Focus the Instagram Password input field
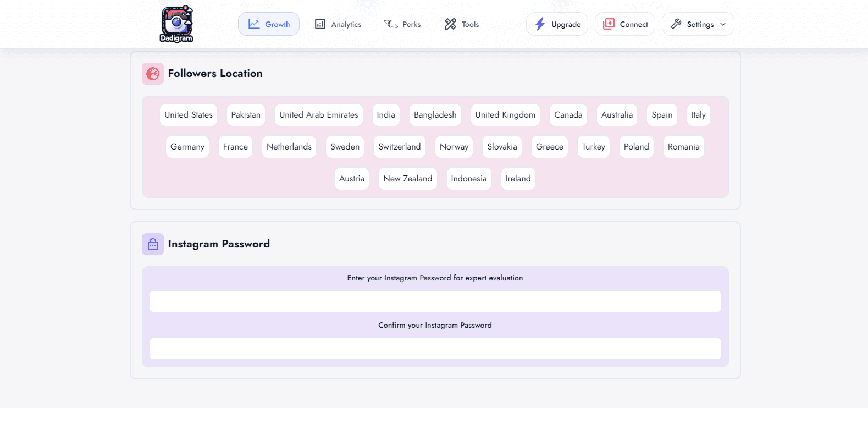This screenshot has width=868, height=424. click(435, 301)
